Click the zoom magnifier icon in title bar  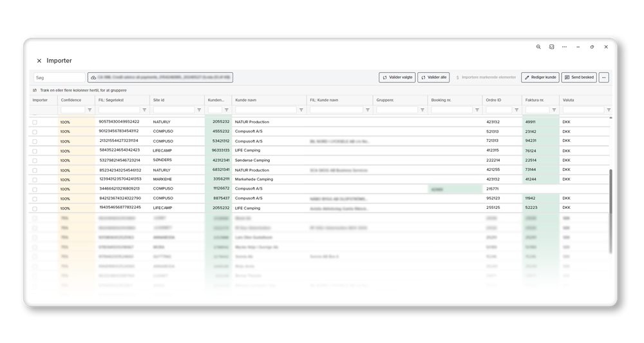pyautogui.click(x=538, y=47)
